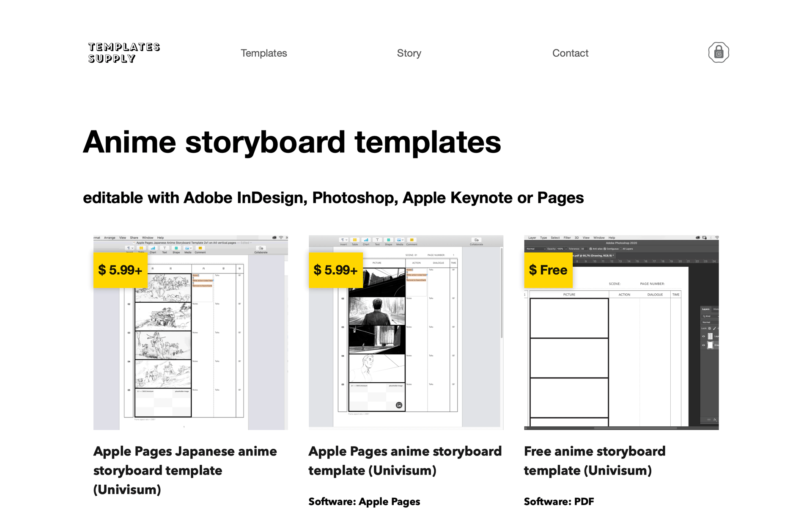Click Text icon in Japanese template screenshot

[x=165, y=248]
